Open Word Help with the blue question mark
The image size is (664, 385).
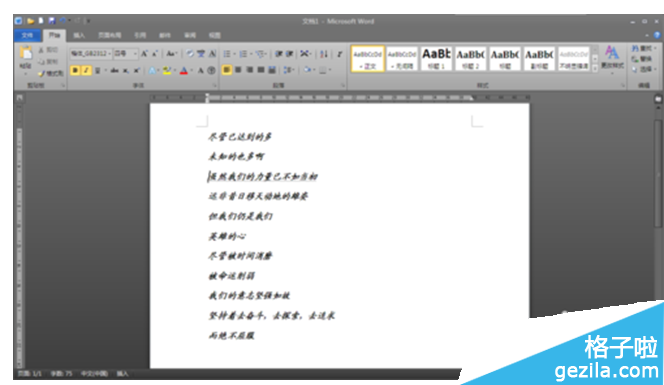click(657, 35)
